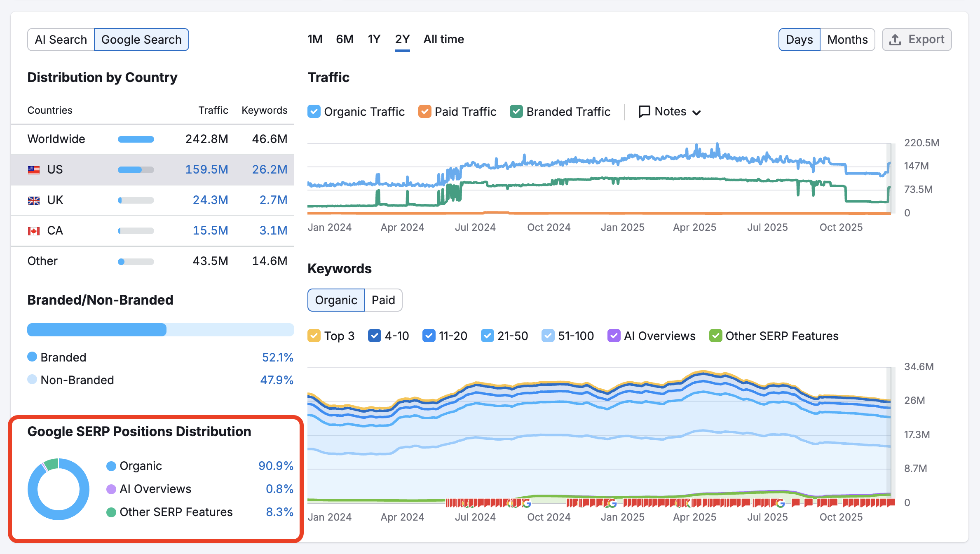Click the SERP positions donut chart
The width and height of the screenshot is (980, 554).
point(59,489)
